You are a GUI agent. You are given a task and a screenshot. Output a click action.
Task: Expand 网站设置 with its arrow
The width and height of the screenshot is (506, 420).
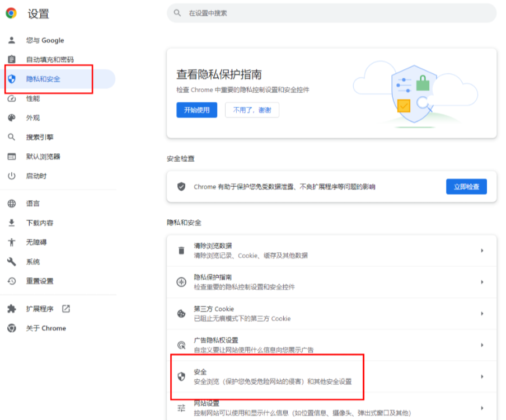[x=482, y=408]
